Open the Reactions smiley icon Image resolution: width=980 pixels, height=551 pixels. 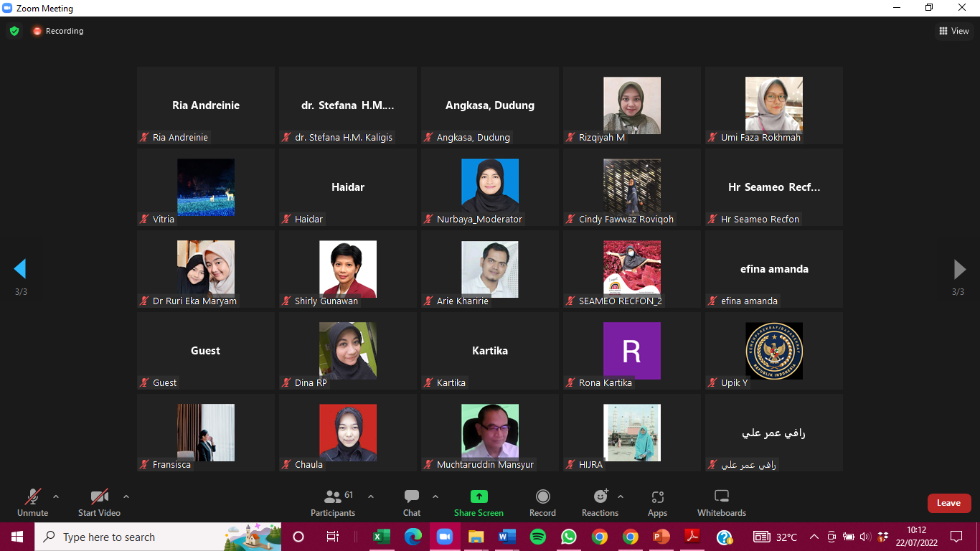click(x=600, y=496)
